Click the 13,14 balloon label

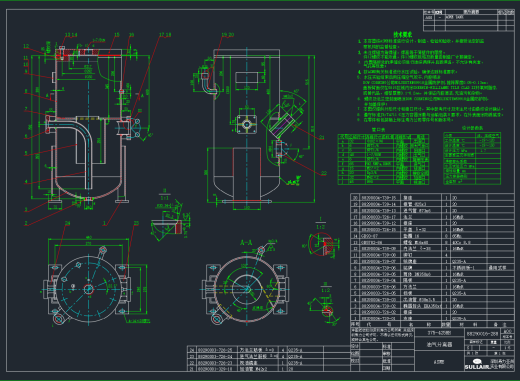coord(71,35)
